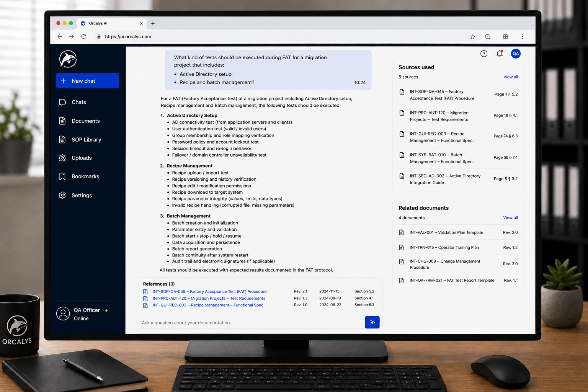Select the INT-SYS-BAT-010 Batch Management source

click(458, 158)
